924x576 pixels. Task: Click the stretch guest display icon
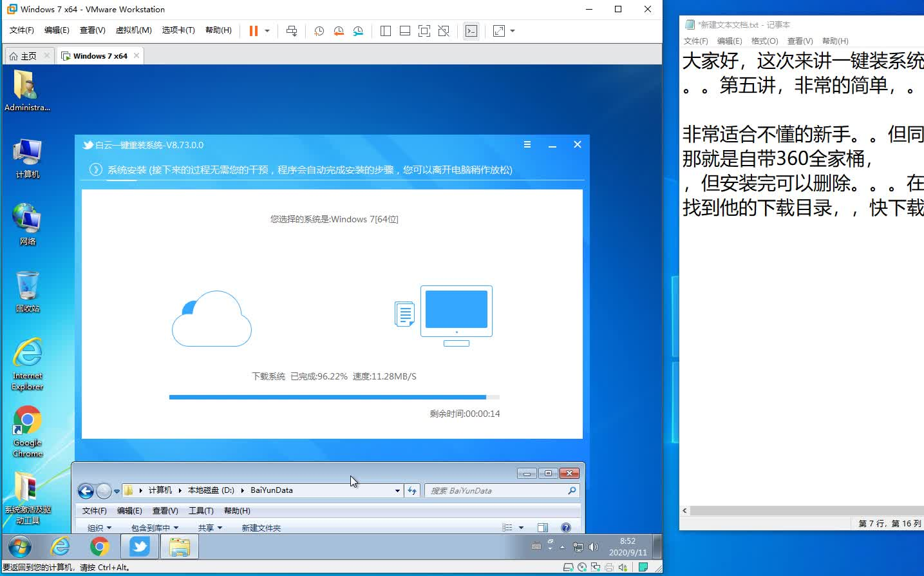pos(499,30)
